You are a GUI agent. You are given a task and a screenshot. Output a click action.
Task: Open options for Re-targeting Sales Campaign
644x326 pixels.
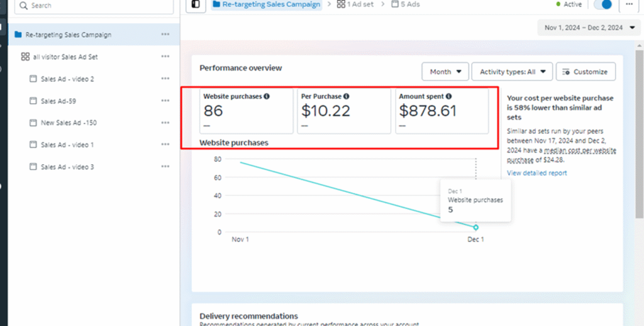(165, 35)
